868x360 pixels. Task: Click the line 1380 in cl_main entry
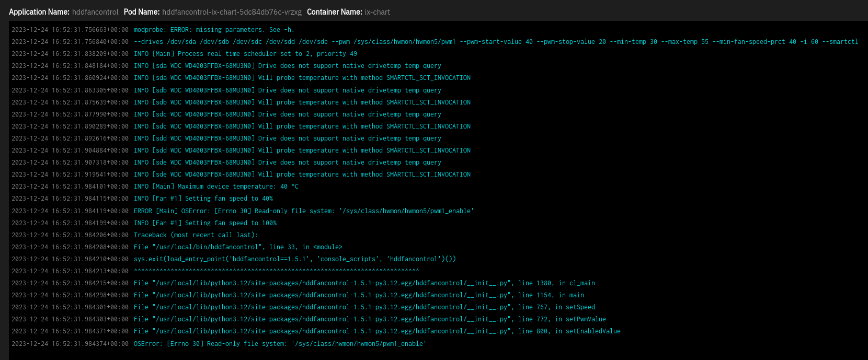364,283
